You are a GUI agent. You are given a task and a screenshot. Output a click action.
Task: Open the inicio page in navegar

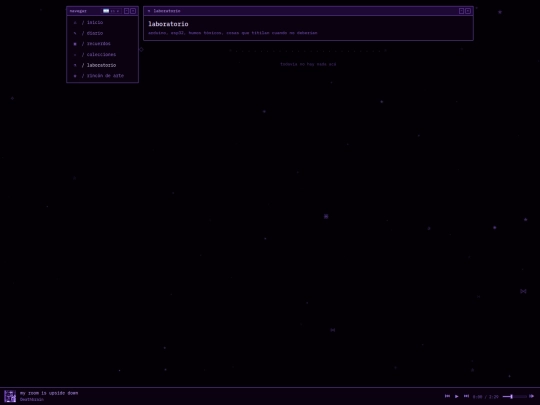(x=102, y=22)
